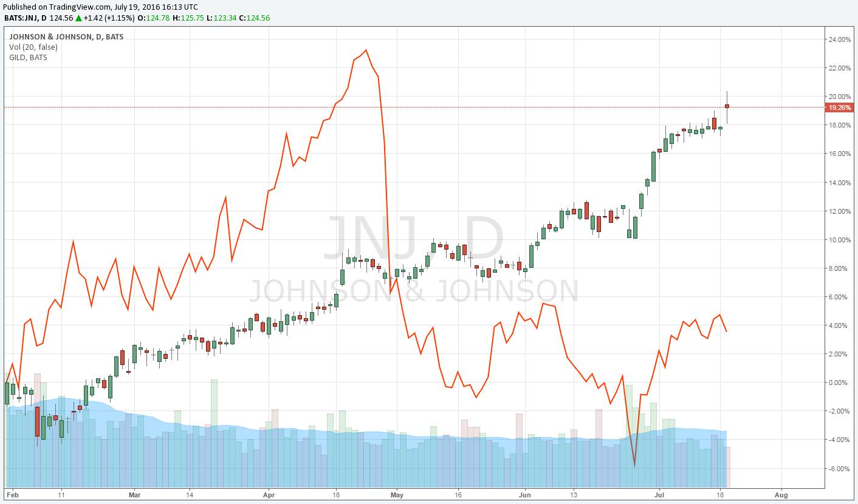
Task: Click the green up-arrow price change icon
Action: [78, 18]
